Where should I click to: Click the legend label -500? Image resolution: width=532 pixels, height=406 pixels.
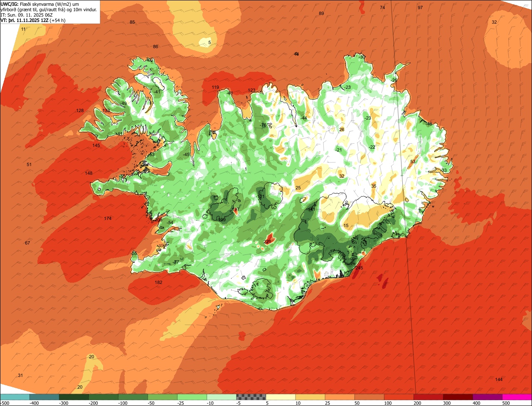(5, 403)
